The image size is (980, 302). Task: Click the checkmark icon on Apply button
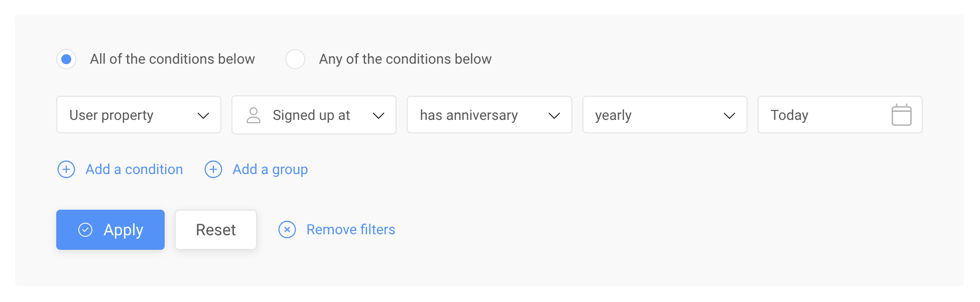(x=85, y=230)
